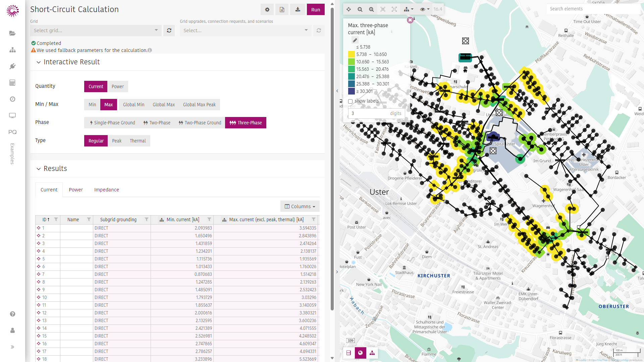Zoom out on the map
Image resolution: width=644 pixels, height=362 pixels.
pyautogui.click(x=360, y=9)
